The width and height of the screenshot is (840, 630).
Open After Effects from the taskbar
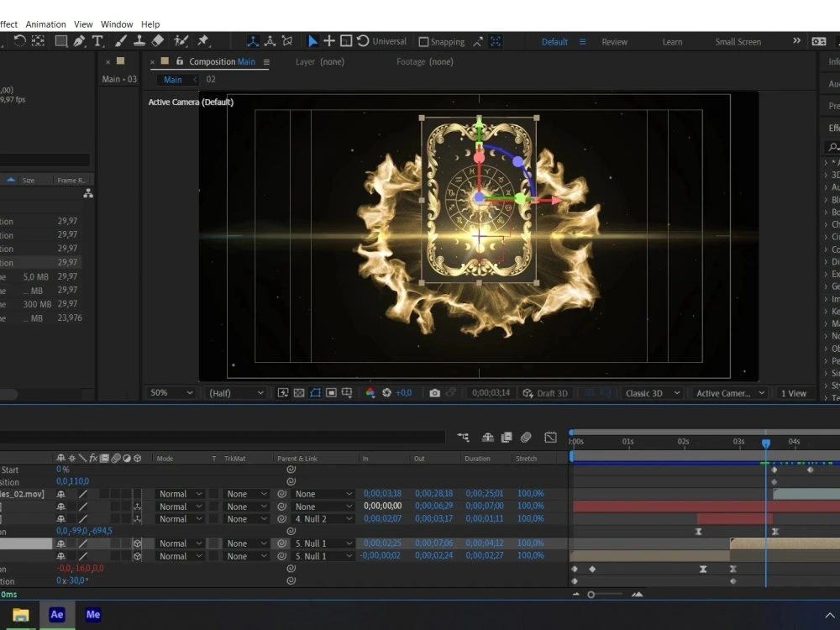click(57, 615)
